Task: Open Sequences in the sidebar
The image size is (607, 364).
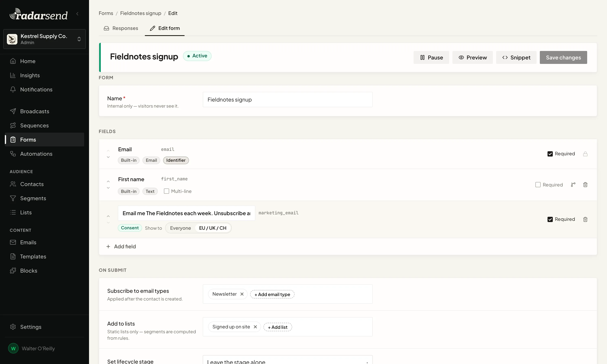Action: click(x=44, y=126)
